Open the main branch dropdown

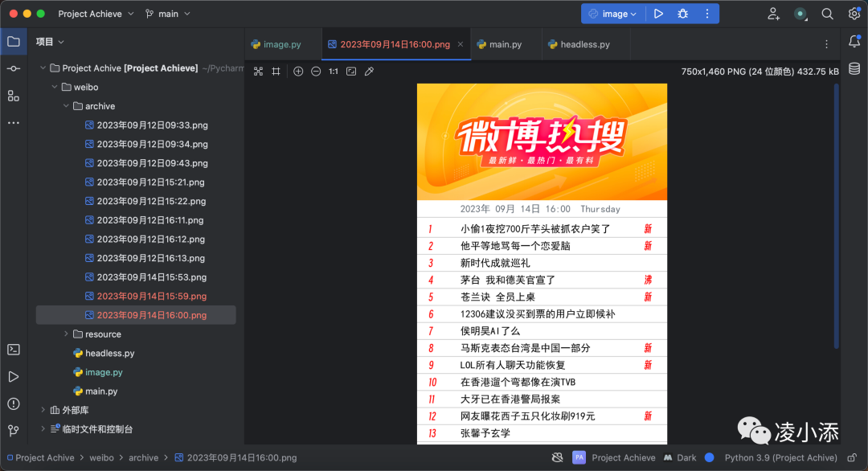click(168, 14)
